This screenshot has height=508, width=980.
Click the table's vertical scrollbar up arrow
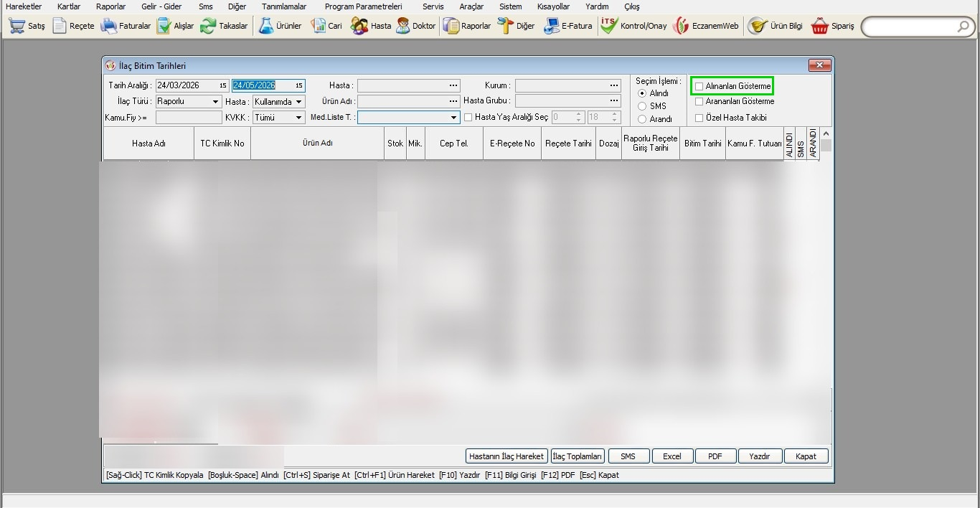pyautogui.click(x=826, y=134)
